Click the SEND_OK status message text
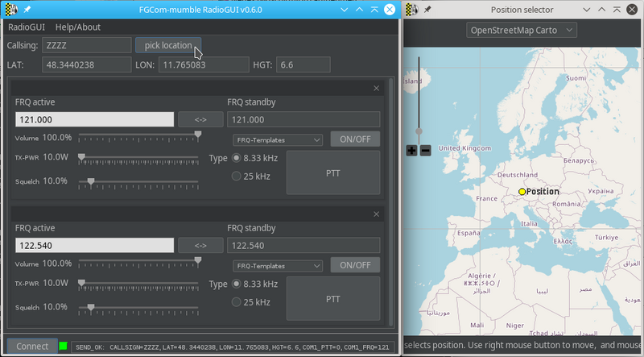This screenshot has height=357, width=644. [x=233, y=347]
